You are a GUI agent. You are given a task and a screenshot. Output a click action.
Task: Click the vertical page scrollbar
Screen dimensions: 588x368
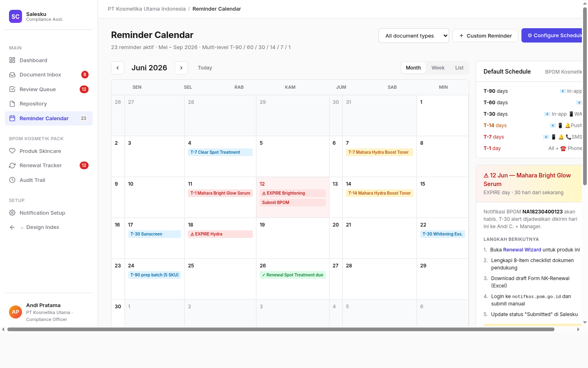coord(585,96)
